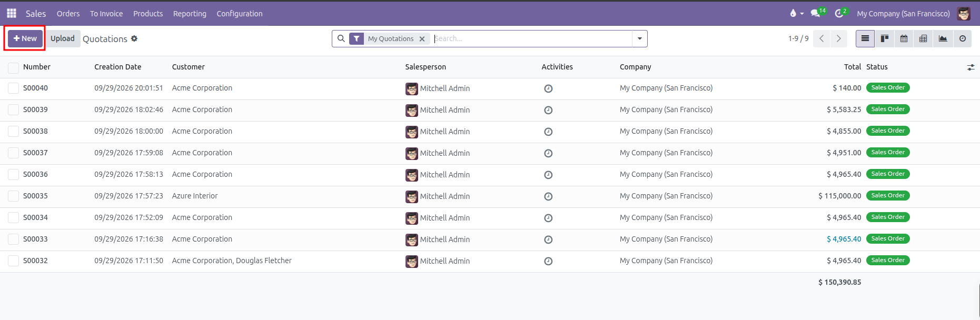Image resolution: width=980 pixels, height=320 pixels.
Task: Open the Quotations gear actions menu
Action: click(x=134, y=38)
